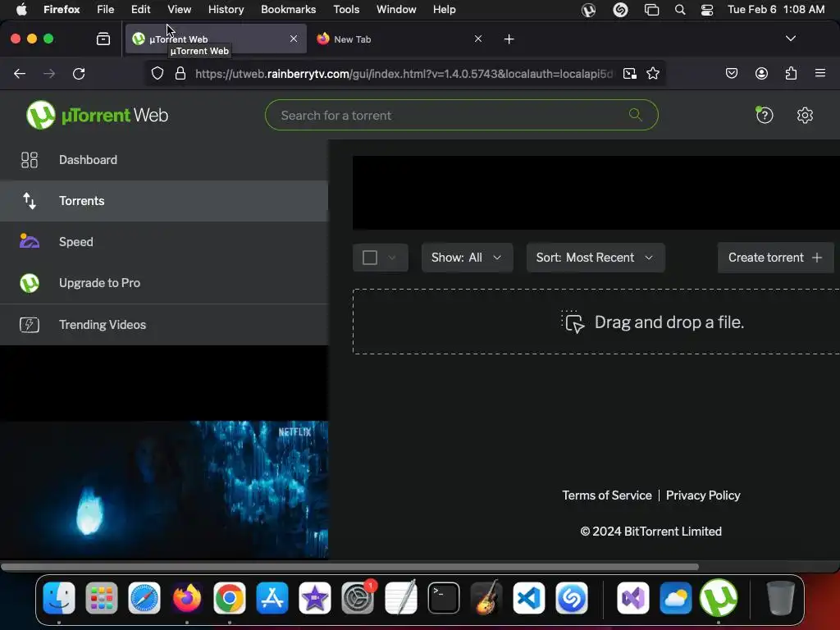Open the Speed section

coord(164,242)
